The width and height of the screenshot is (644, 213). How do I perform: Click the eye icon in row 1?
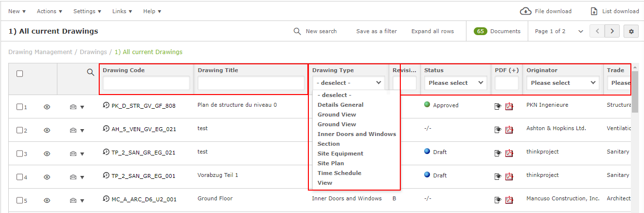(47, 107)
